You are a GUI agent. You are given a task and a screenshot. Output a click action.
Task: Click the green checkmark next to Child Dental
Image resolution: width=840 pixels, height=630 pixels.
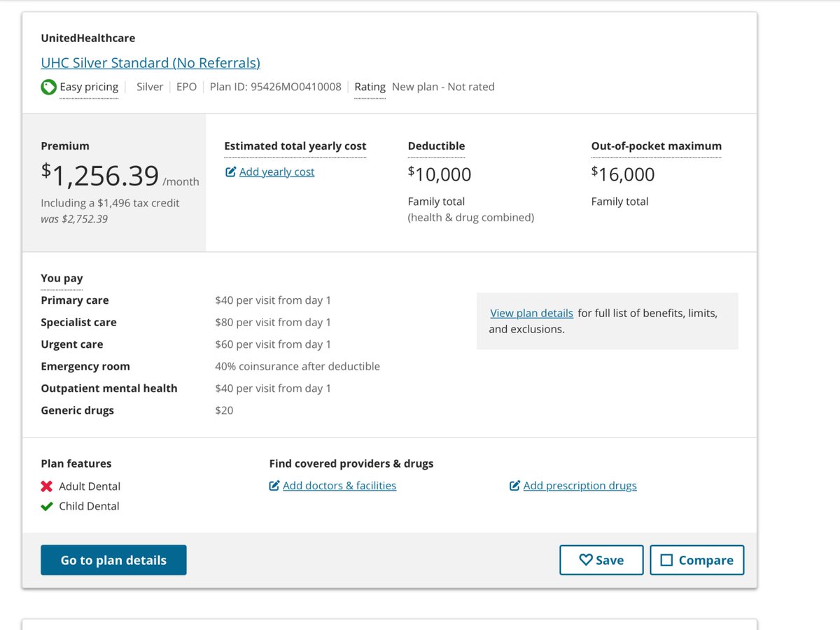46,505
